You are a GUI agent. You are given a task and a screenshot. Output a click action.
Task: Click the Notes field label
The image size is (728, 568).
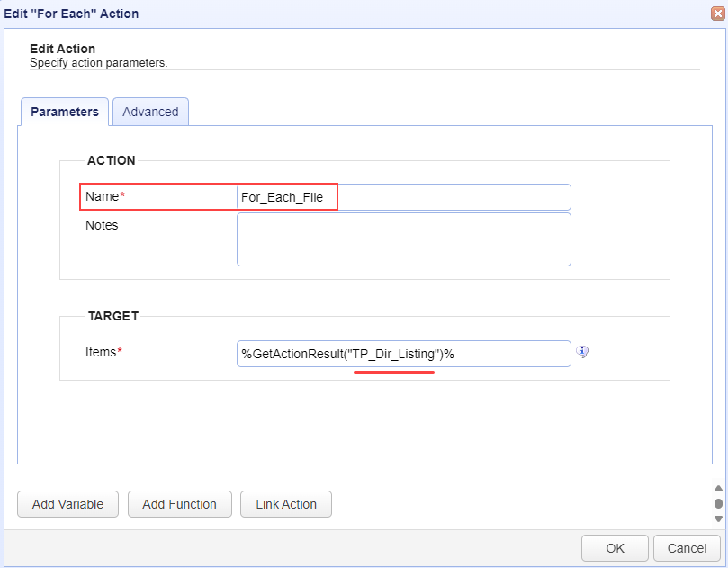102,225
